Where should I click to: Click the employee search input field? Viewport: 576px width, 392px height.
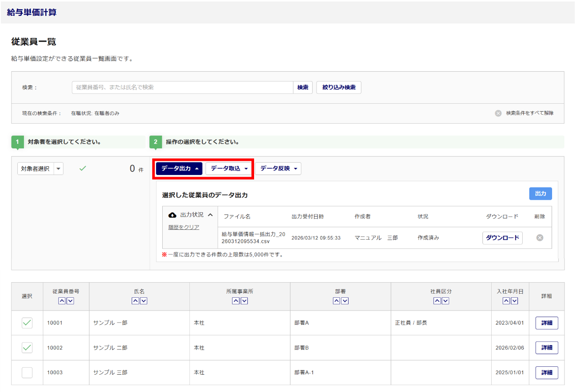point(182,88)
